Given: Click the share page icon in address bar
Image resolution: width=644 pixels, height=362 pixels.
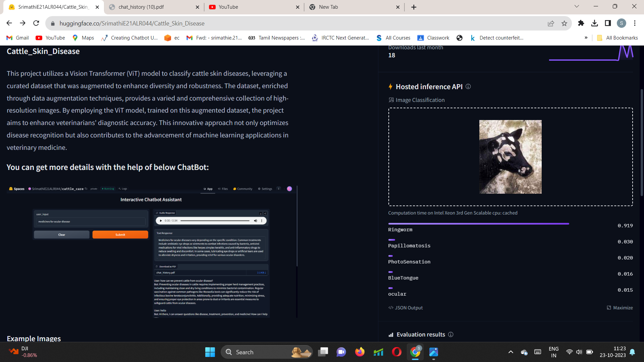Looking at the screenshot, I should click(551, 23).
